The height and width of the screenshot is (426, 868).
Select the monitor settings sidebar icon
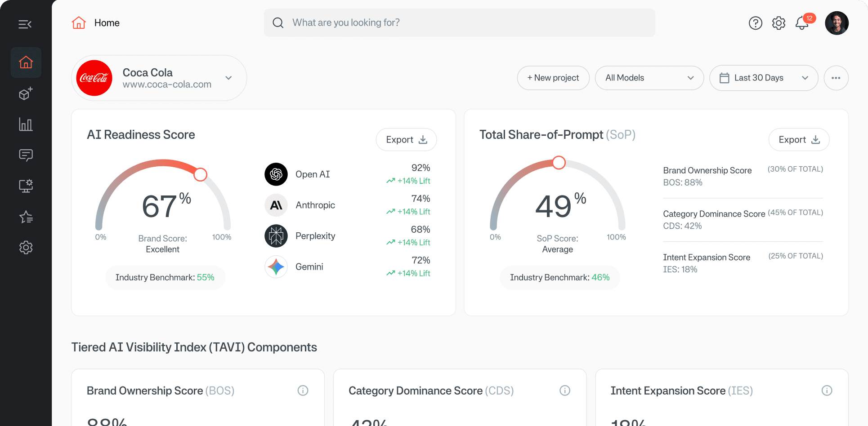26,186
